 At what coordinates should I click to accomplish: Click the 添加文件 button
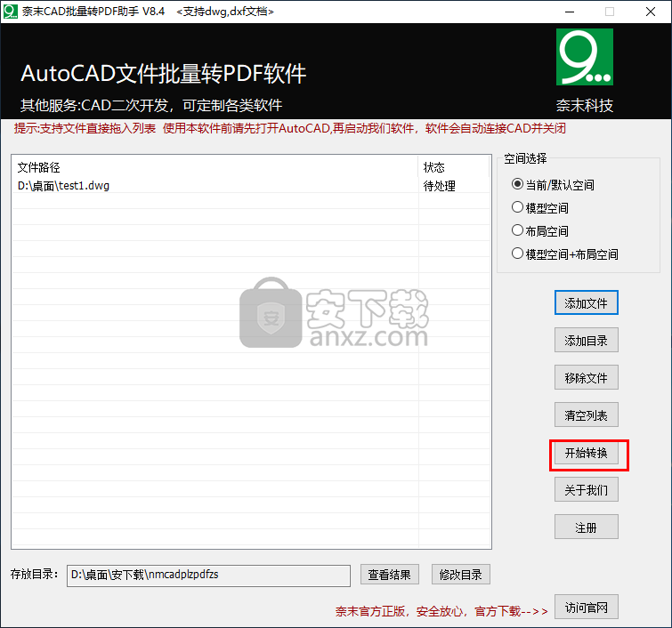click(586, 302)
